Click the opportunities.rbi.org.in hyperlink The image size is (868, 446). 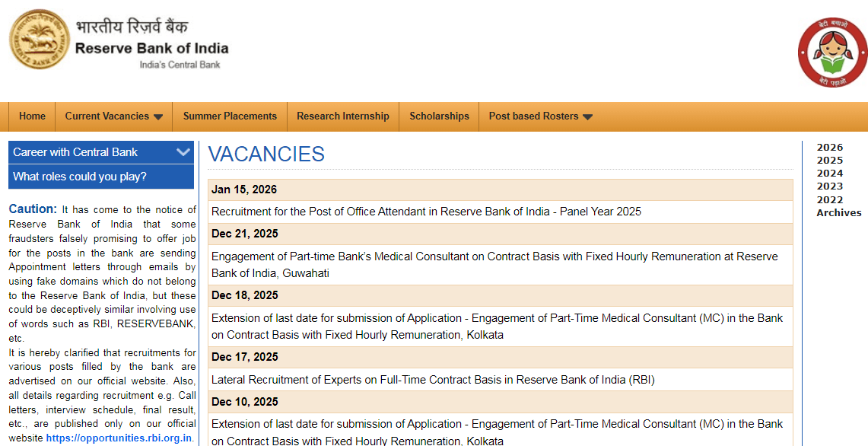[x=118, y=438]
